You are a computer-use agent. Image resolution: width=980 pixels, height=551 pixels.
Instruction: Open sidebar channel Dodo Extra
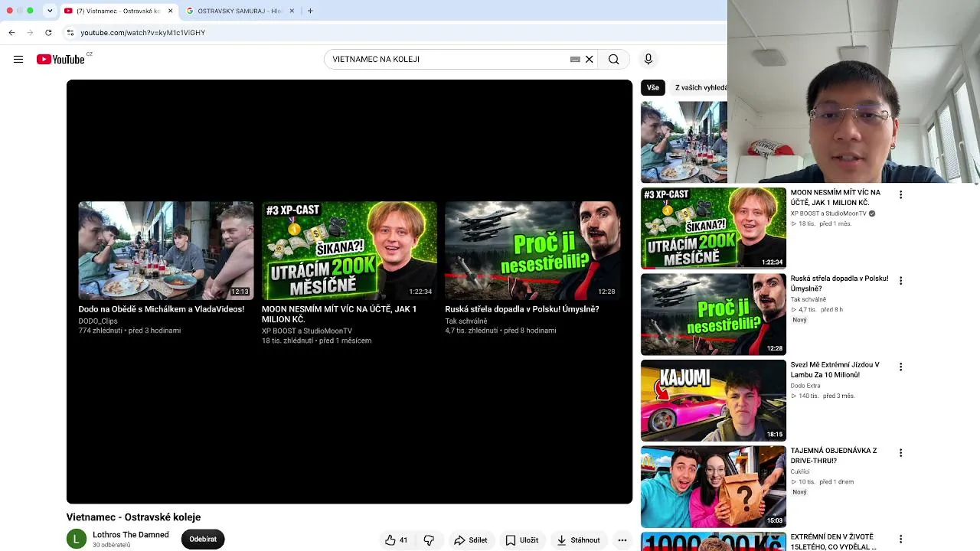coord(805,386)
